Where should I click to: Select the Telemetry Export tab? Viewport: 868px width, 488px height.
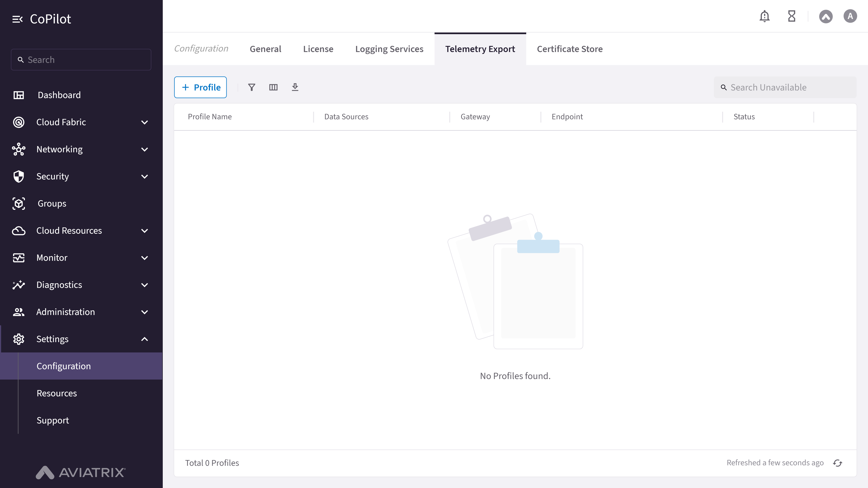coord(480,49)
